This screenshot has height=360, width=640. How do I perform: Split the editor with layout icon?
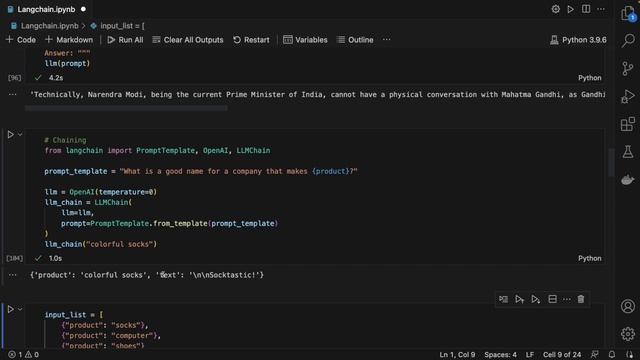pos(586,9)
